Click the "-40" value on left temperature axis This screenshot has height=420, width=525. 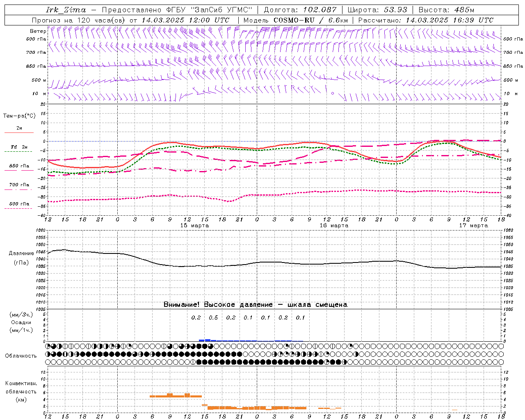(41, 215)
